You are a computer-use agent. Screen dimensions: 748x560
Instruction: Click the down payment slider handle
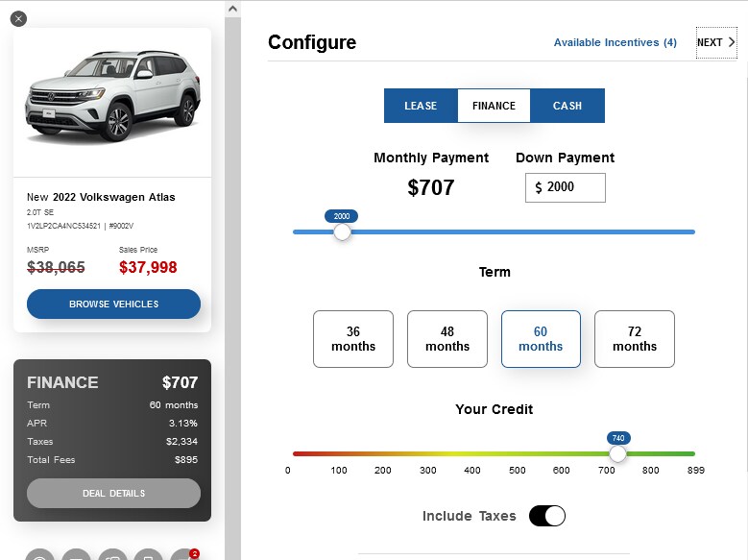coord(342,232)
